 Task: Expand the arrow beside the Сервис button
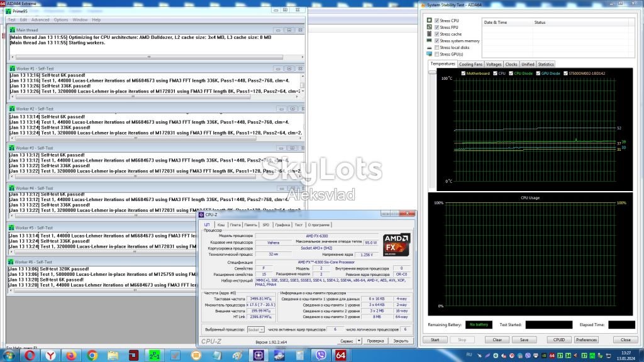click(359, 341)
